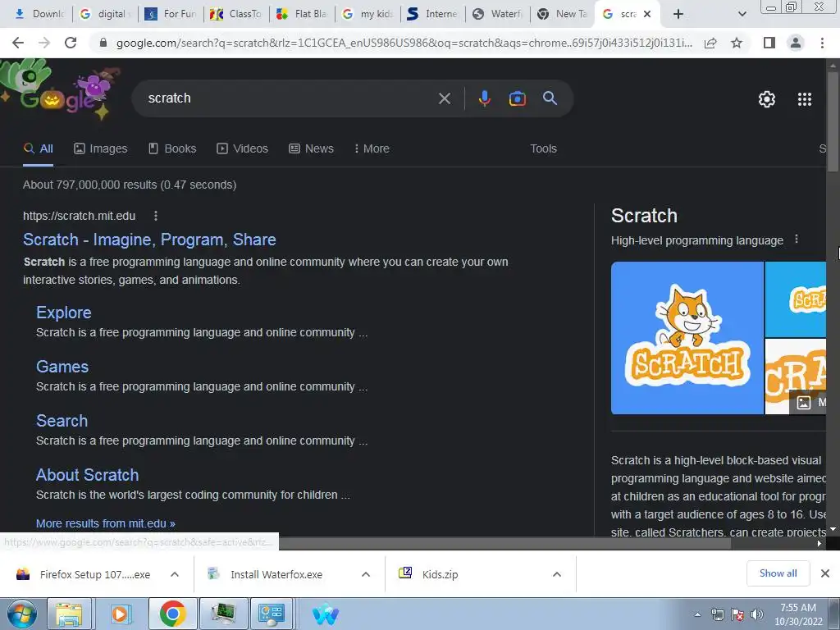840x630 pixels.
Task: Go back to the previous page
Action: (x=18, y=43)
